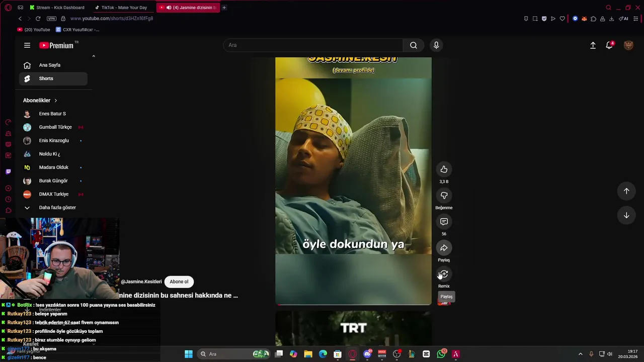Open YouTube upload/create icon
This screenshot has height=362, width=644.
pos(593,45)
